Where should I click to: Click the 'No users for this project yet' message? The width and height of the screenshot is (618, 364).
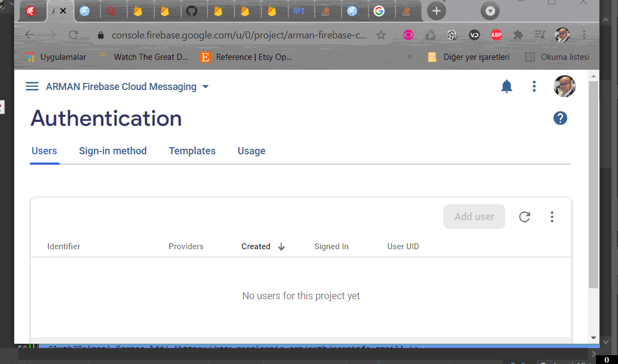pyautogui.click(x=300, y=296)
